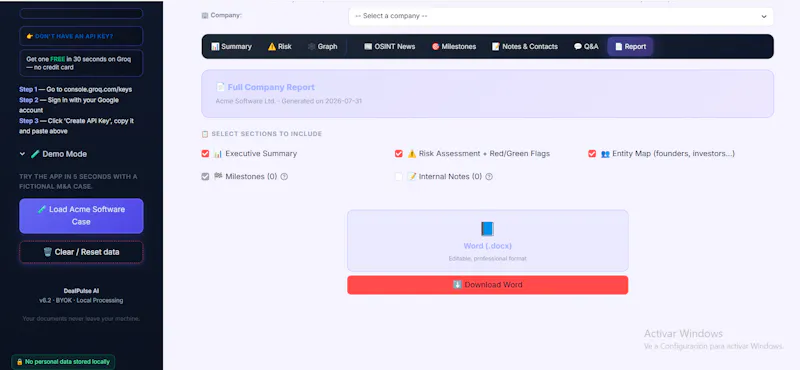Click the SELECT SECTIONS TO INCLUDE heading
The image size is (800, 370).
pos(266,134)
